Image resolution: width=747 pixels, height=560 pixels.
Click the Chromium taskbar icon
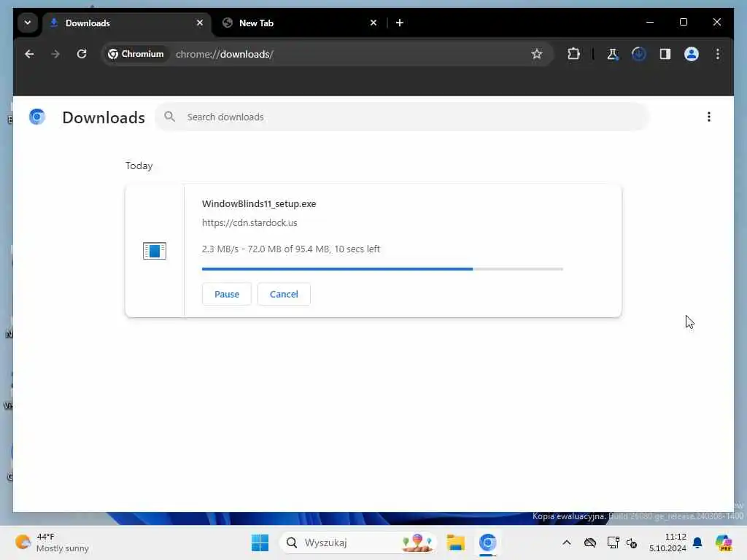[488, 542]
